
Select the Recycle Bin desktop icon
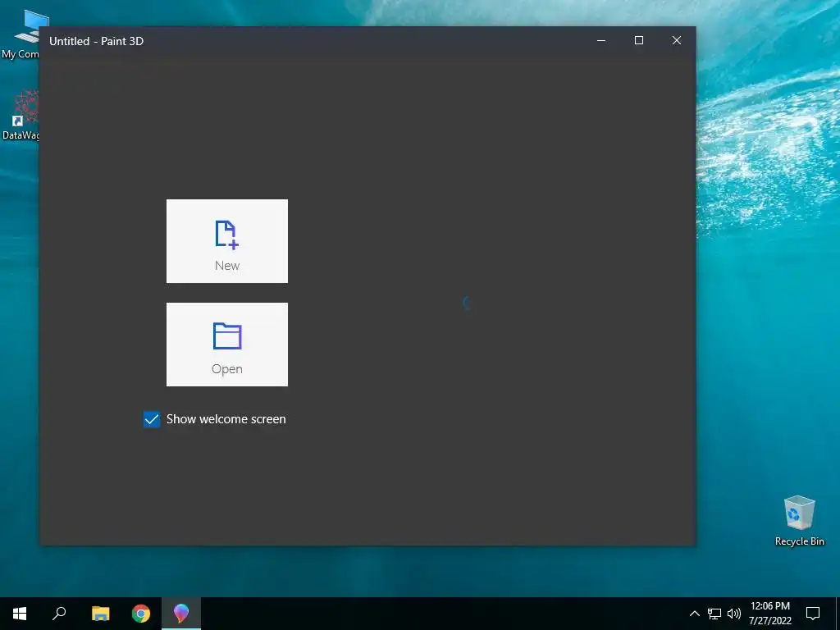point(799,521)
